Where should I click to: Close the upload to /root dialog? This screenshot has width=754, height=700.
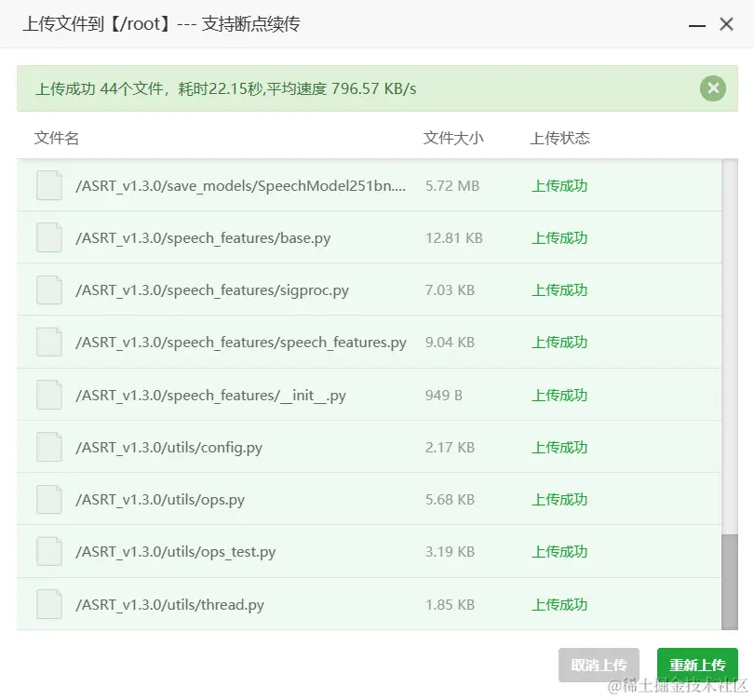pos(726,24)
